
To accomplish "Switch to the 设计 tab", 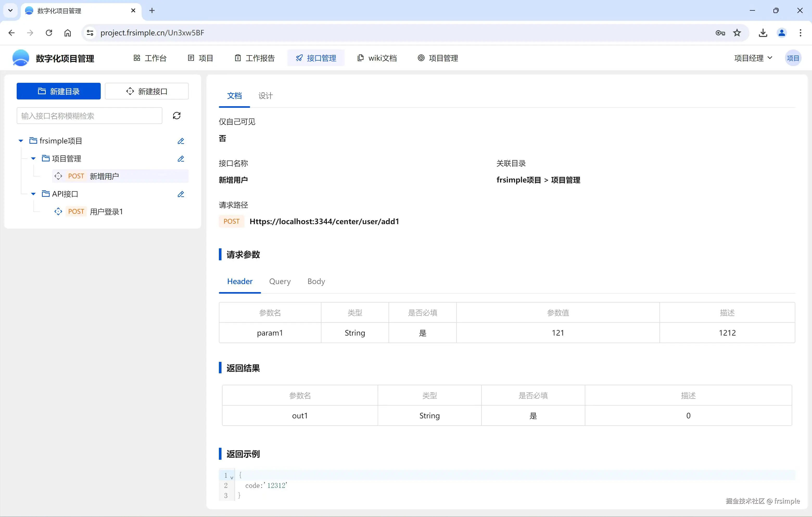I will pyautogui.click(x=265, y=96).
